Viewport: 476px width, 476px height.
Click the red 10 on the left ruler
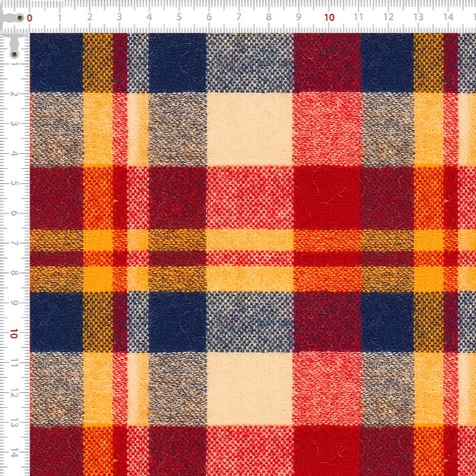[x=14, y=333]
